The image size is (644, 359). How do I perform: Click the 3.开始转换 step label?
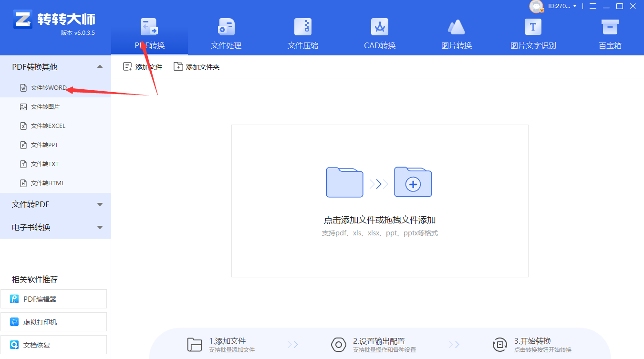coord(532,341)
